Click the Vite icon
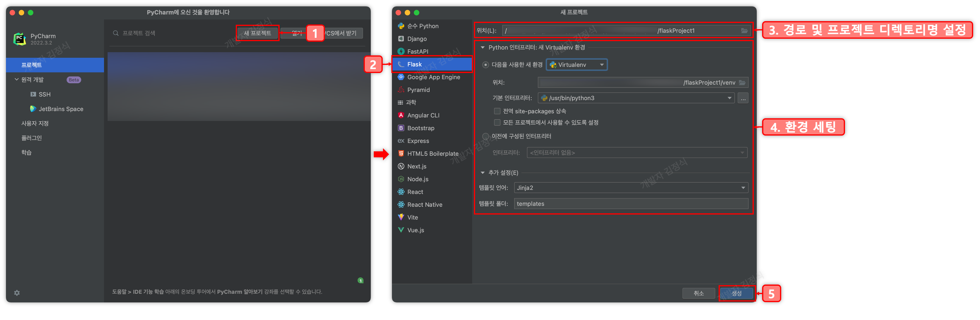The width and height of the screenshot is (980, 320). (401, 217)
